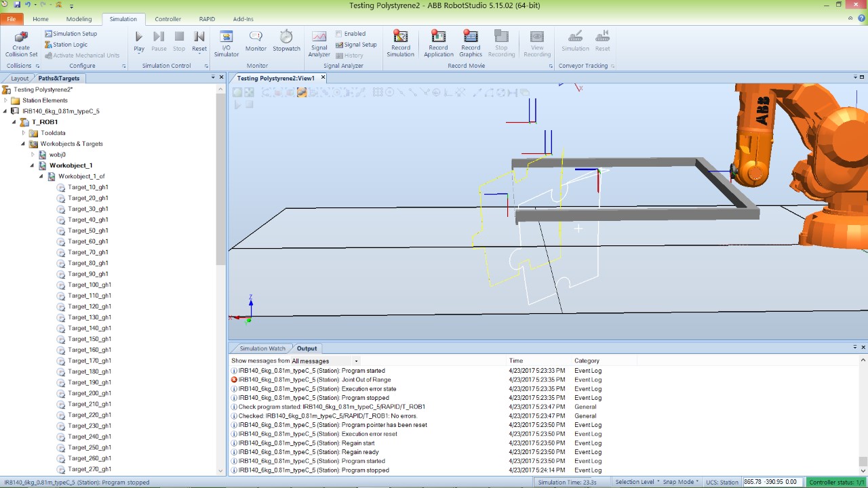Close the View1 tab
This screenshot has height=488, width=868.
323,77
